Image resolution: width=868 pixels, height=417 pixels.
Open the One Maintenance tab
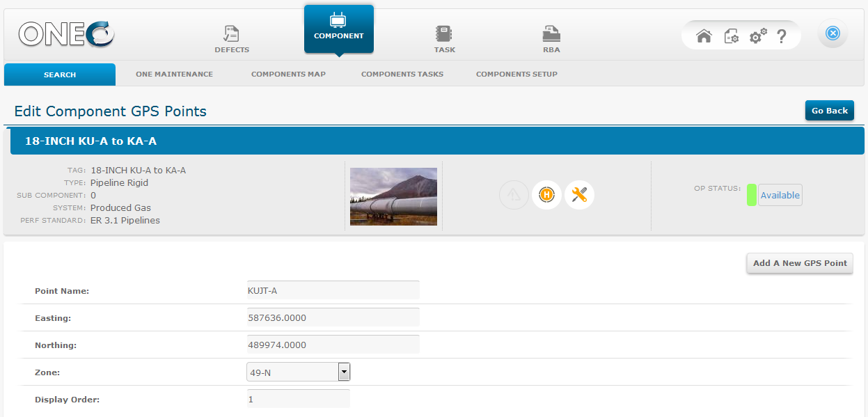(x=175, y=74)
